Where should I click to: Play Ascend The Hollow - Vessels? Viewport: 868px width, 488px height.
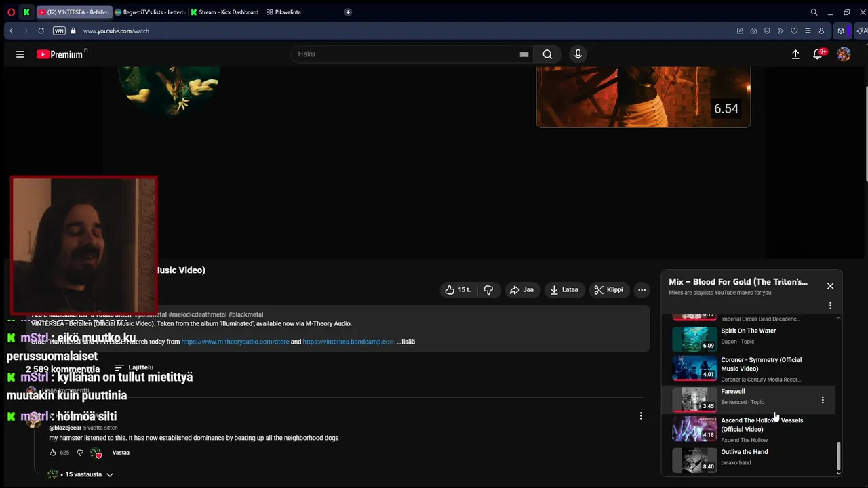(x=749, y=429)
